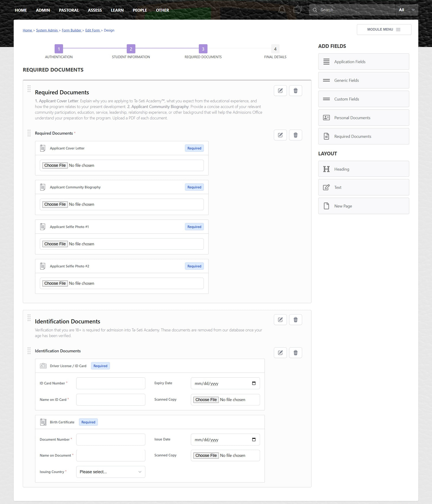Screen dimensions: 432x504
Task: Grab drag handle of Identification Documents heading
Action: tap(29, 318)
